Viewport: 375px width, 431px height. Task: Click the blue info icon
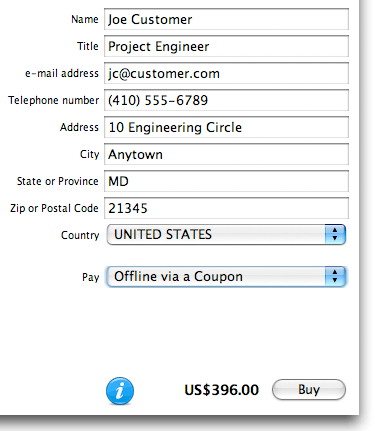pyautogui.click(x=120, y=391)
